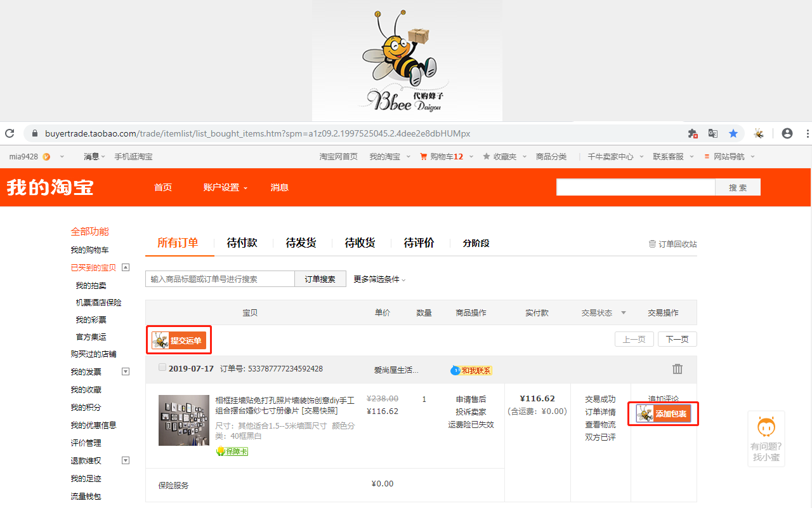The image size is (812, 508).
Task: Click the 我的淘宝 logo
Action: coord(50,187)
